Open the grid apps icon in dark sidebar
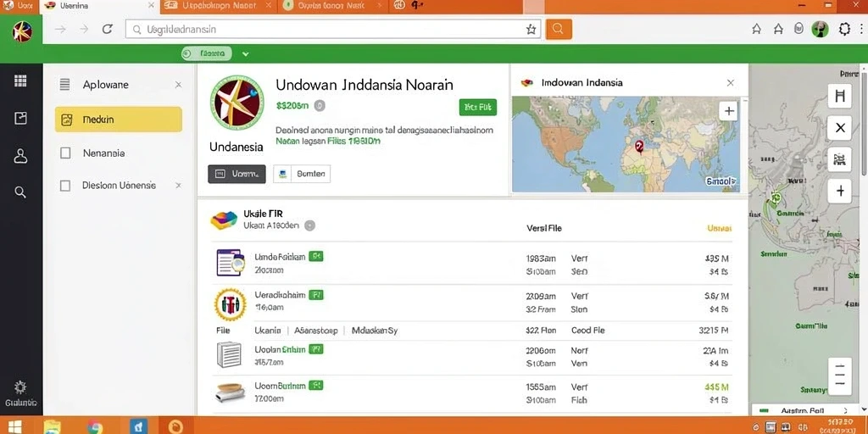The height and width of the screenshot is (434, 868). (20, 81)
